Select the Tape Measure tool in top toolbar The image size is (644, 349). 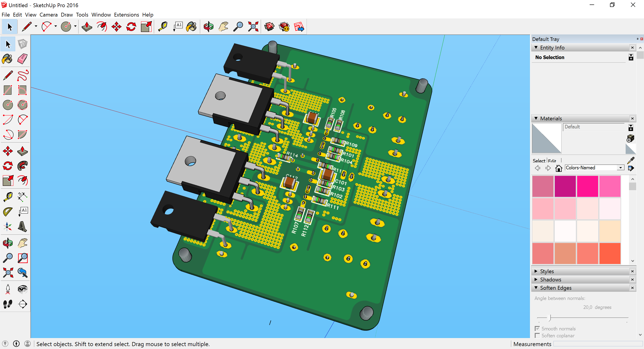(163, 27)
